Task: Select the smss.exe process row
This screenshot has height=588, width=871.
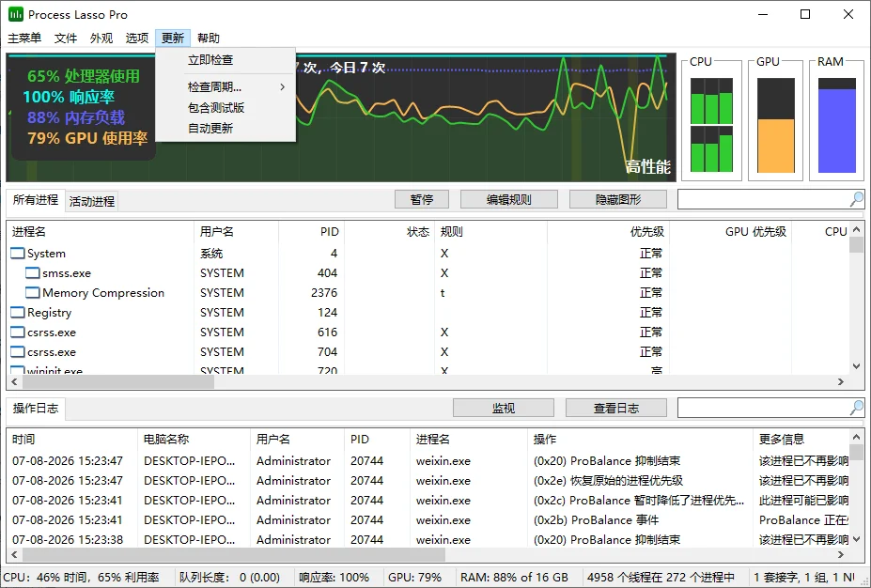Action: click(428, 272)
